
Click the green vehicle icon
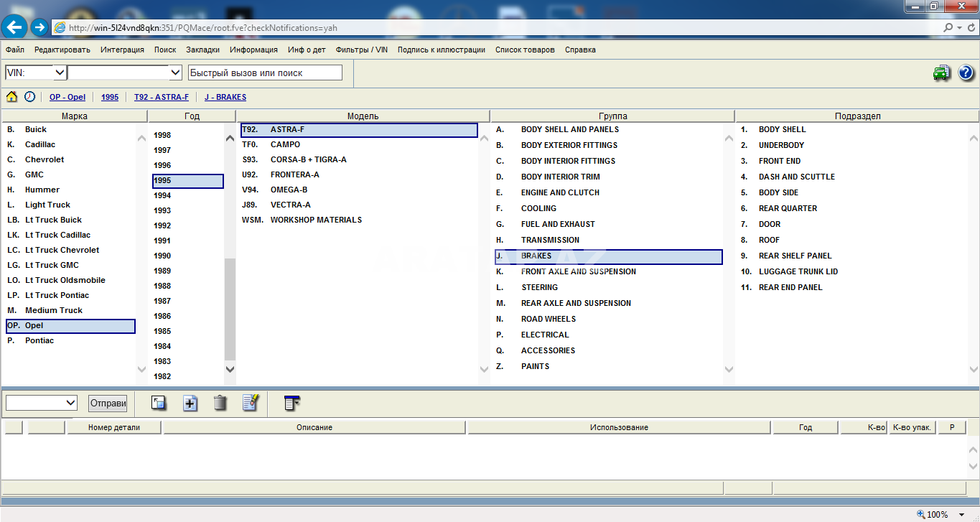[941, 73]
